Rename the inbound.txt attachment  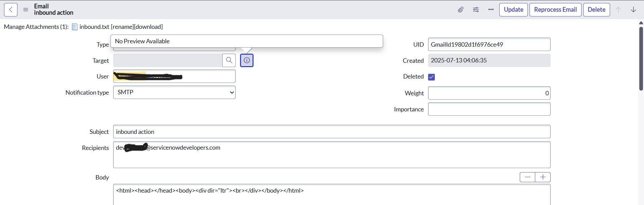[x=123, y=27]
